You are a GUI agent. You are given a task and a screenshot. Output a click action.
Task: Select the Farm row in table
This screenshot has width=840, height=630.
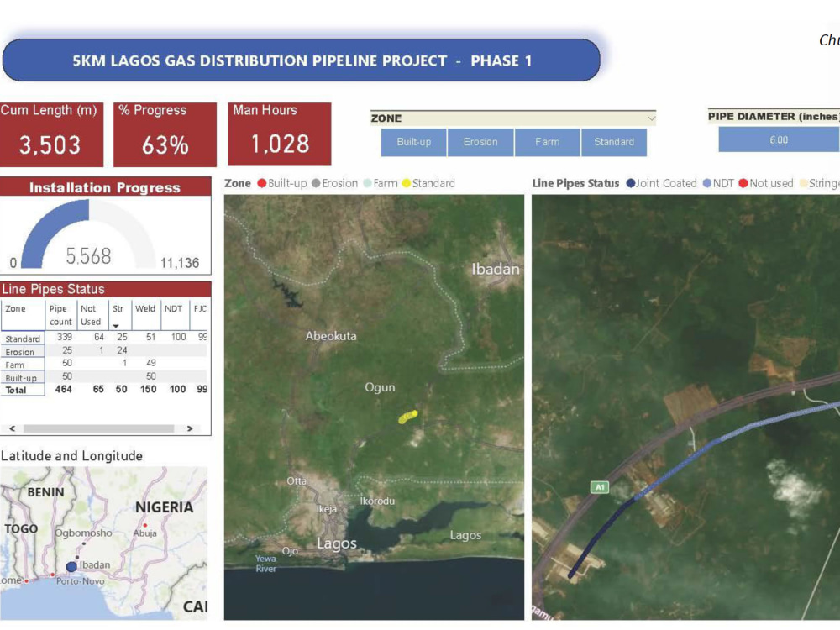pos(104,364)
